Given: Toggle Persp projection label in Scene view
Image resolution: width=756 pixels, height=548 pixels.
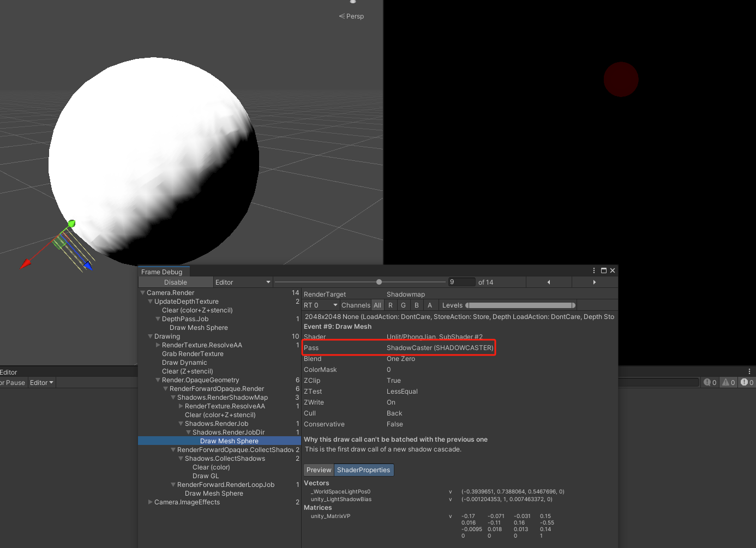Looking at the screenshot, I should point(351,16).
